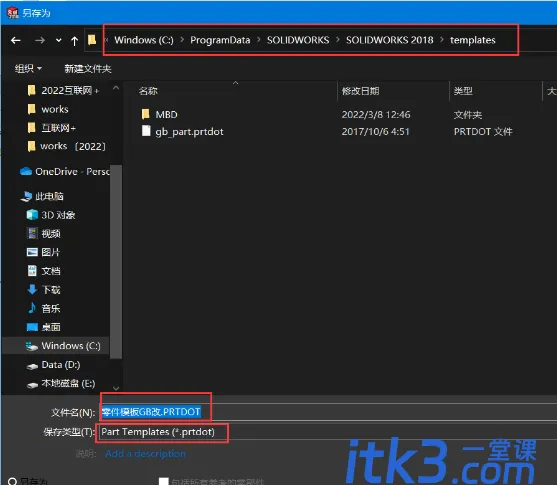Go up one folder level
This screenshot has width=557, height=485.
point(74,41)
